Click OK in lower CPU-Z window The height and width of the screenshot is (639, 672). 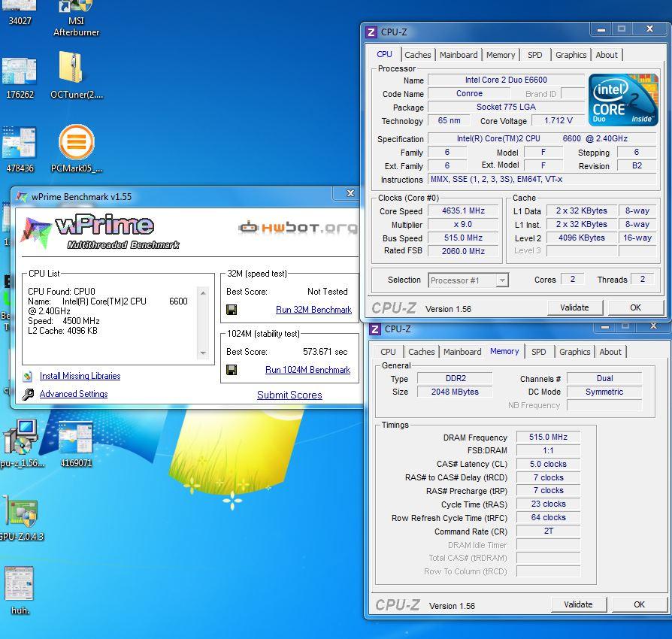click(x=639, y=604)
